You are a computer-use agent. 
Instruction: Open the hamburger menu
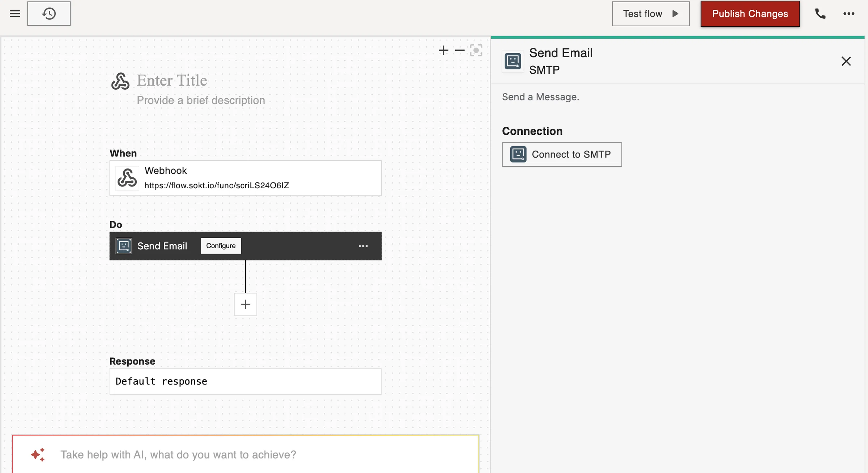click(x=15, y=14)
